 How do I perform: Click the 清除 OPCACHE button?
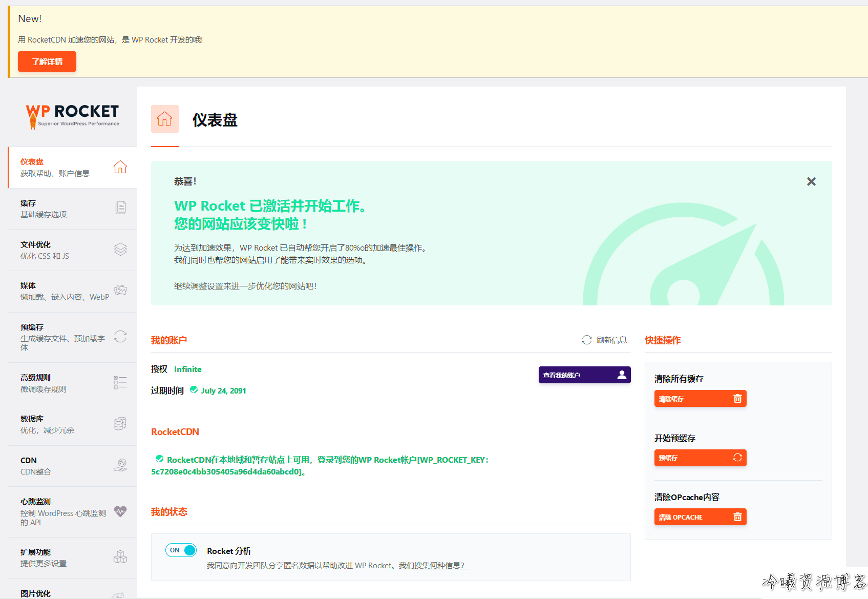tap(700, 517)
